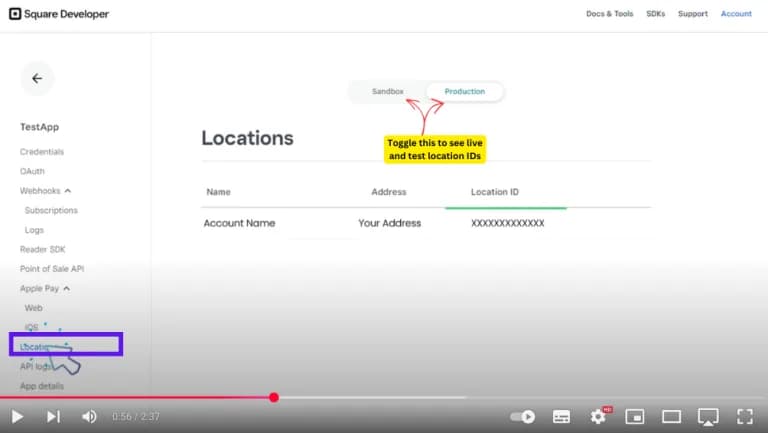Viewport: 768px width, 433px height.
Task: Open App details in the sidebar
Action: 42,386
